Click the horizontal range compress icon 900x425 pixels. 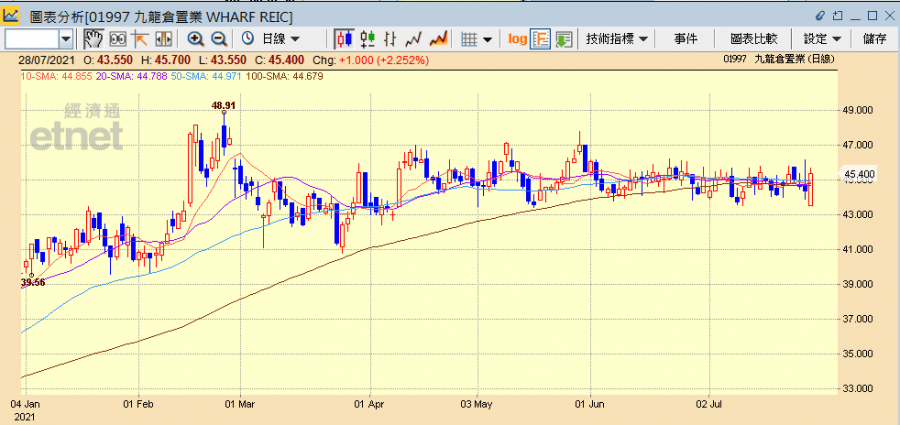click(163, 38)
